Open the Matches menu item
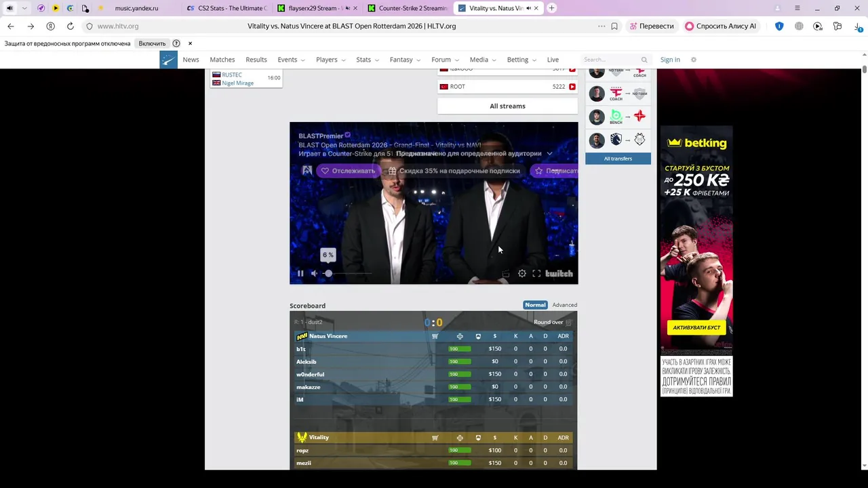 coord(222,60)
